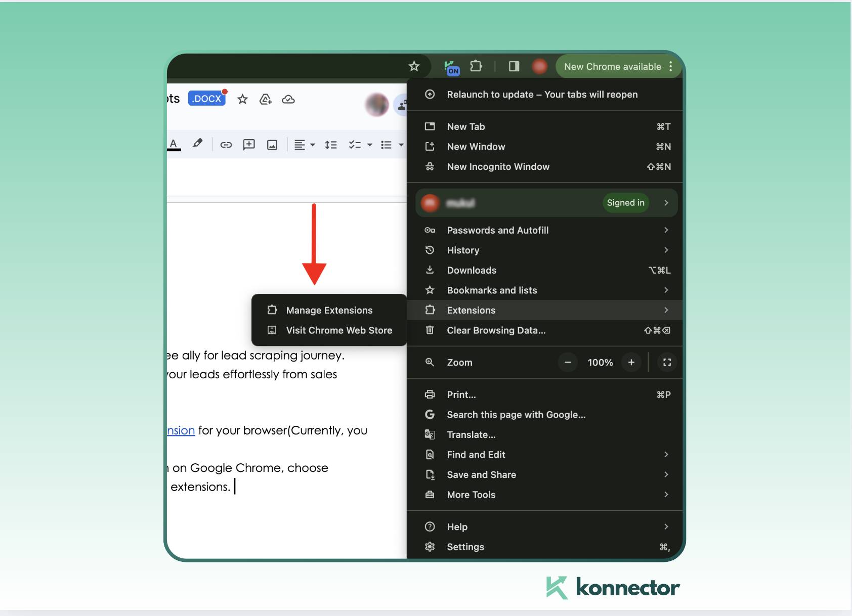
Task: Expand the Find and Edit submenu
Action: click(545, 455)
